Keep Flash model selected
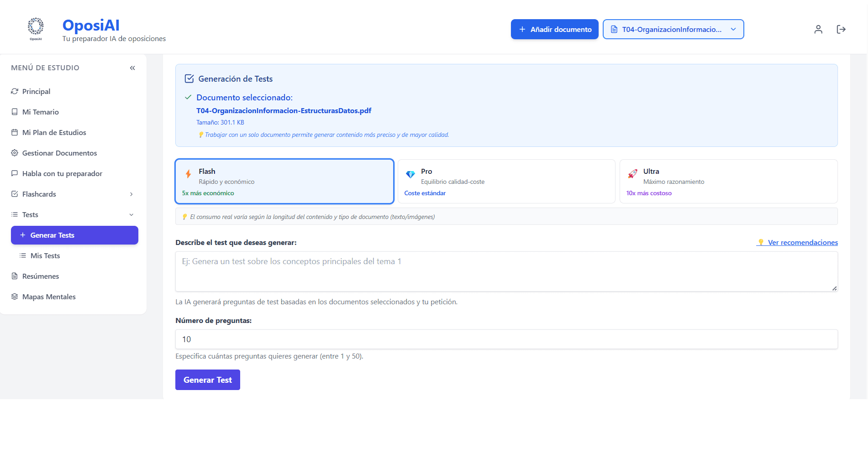868x453 pixels. point(284,181)
